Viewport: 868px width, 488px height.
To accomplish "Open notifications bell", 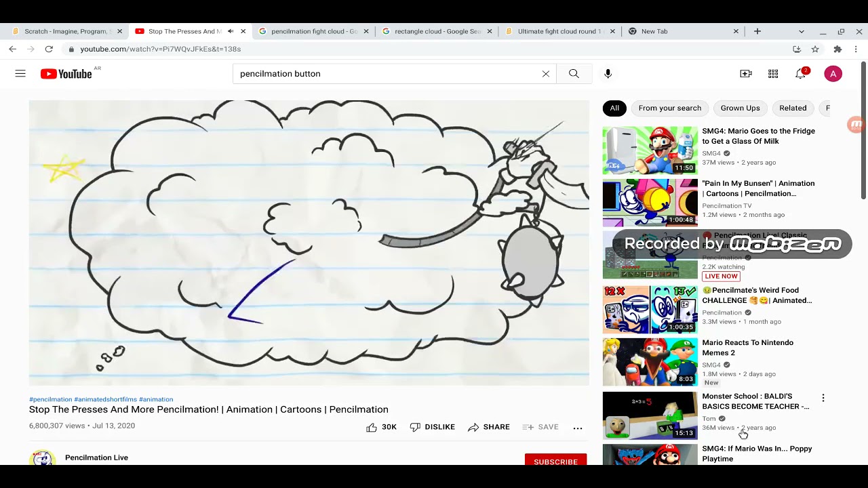I will point(801,73).
